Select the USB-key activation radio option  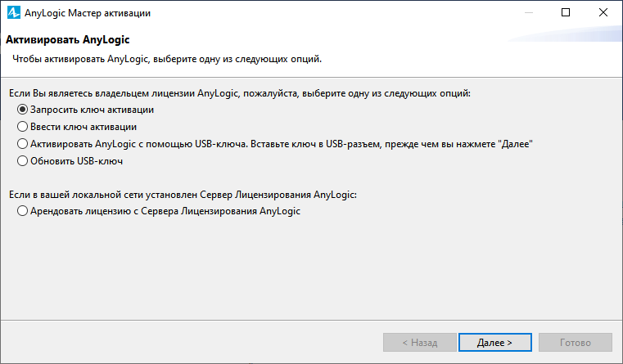coord(22,144)
